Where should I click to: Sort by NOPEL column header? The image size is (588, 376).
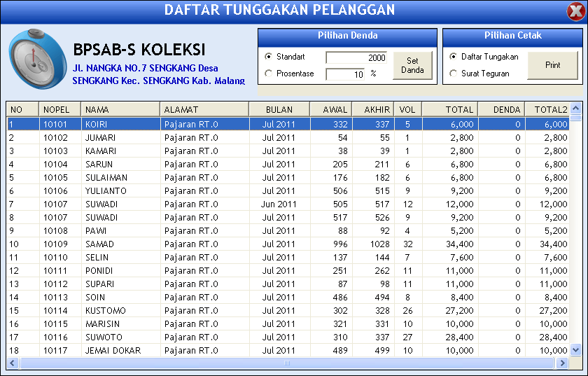(x=59, y=109)
